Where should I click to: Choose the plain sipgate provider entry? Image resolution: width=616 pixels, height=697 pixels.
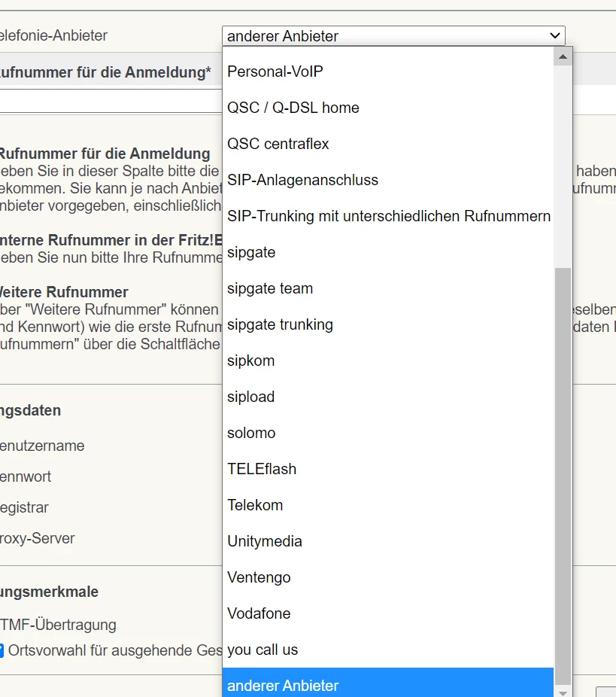(388, 252)
